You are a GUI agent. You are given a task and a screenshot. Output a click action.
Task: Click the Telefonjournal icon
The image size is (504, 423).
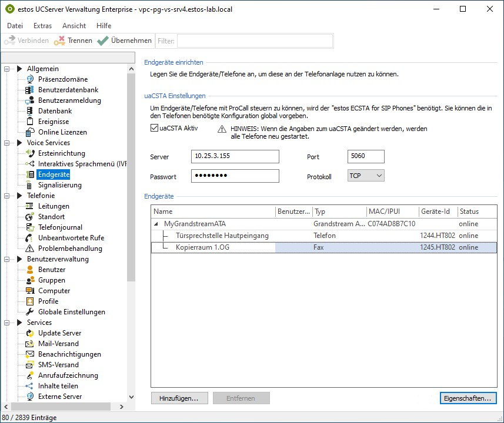click(x=30, y=227)
